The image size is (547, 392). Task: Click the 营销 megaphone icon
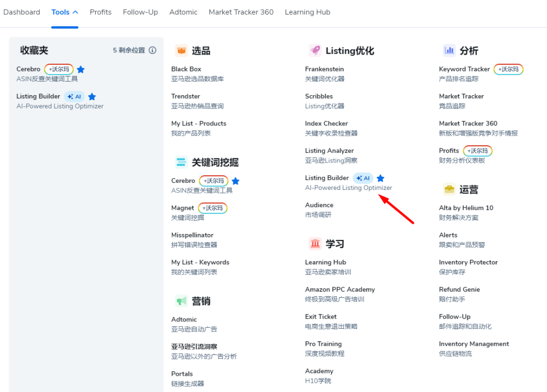(x=181, y=301)
